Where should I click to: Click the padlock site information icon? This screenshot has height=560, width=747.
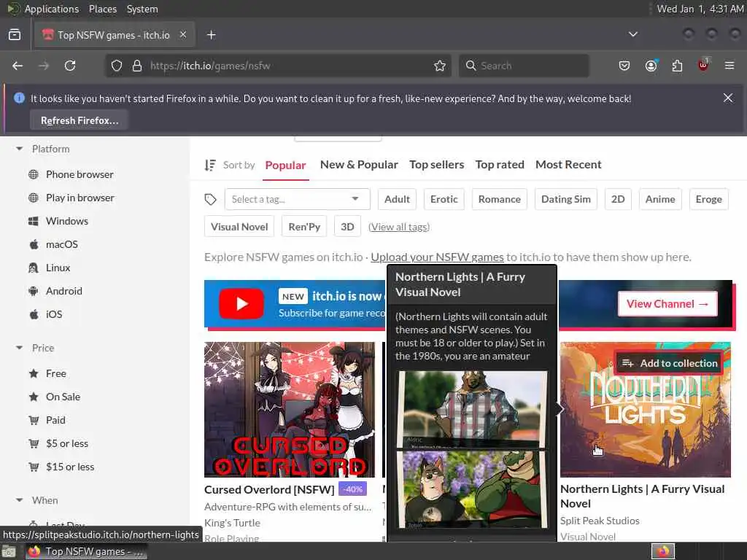(137, 66)
